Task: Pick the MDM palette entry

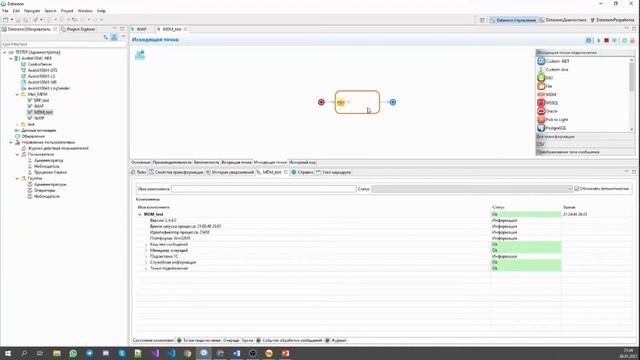Action: (x=547, y=95)
